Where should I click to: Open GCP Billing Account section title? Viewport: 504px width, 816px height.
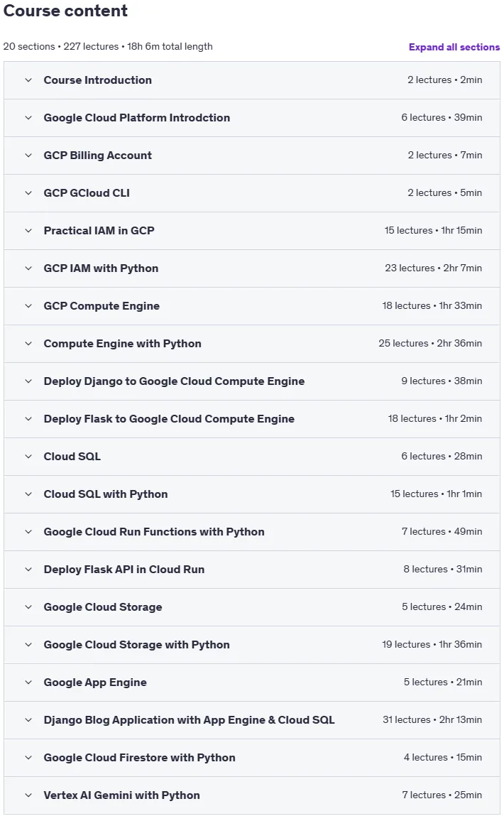98,155
